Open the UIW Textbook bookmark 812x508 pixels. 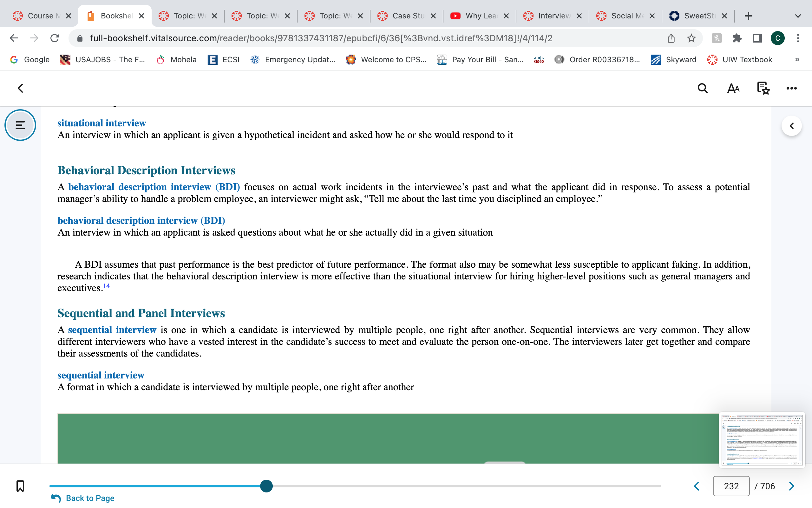coord(740,59)
